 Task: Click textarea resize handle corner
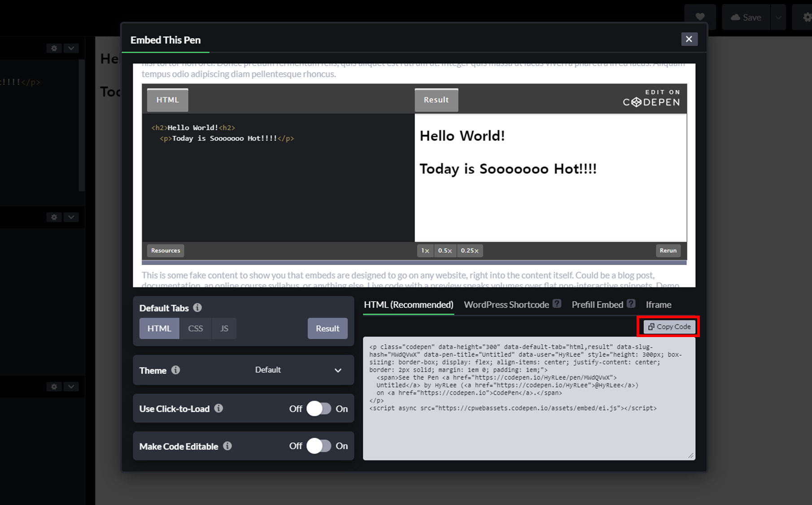click(691, 456)
